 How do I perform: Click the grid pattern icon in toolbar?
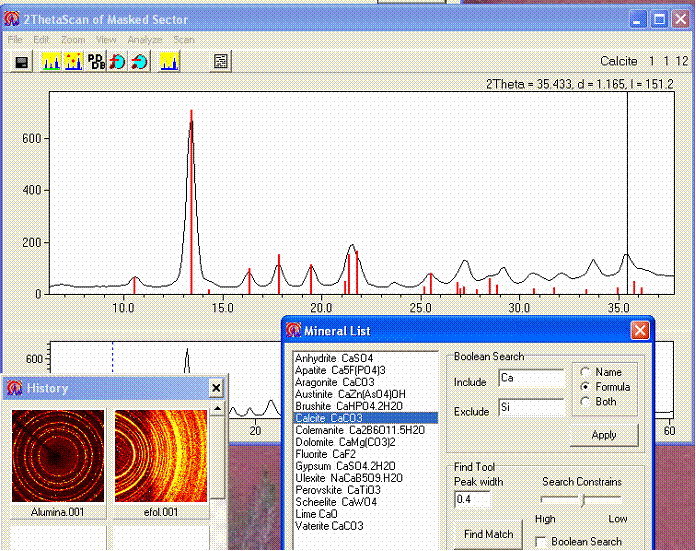pyautogui.click(x=220, y=62)
